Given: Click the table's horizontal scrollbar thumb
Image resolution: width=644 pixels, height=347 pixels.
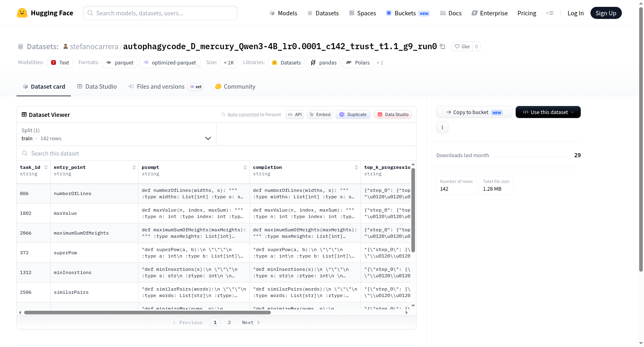Looking at the screenshot, I should (x=147, y=312).
